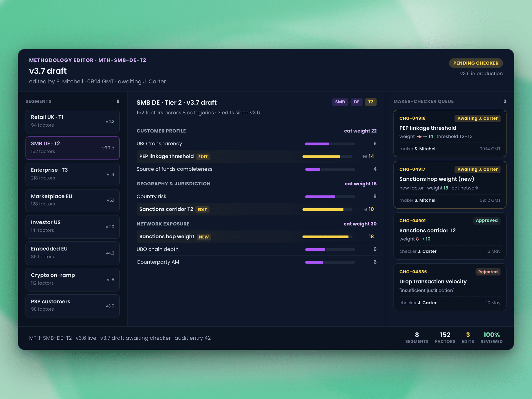Open the PSP customers segment
This screenshot has height=399, width=532.
point(73,306)
